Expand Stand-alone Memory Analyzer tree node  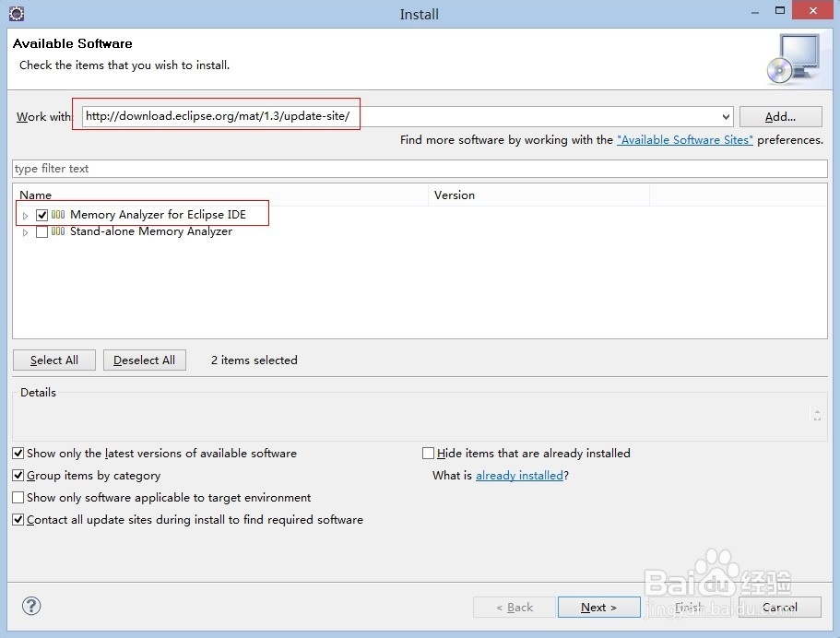tap(25, 232)
